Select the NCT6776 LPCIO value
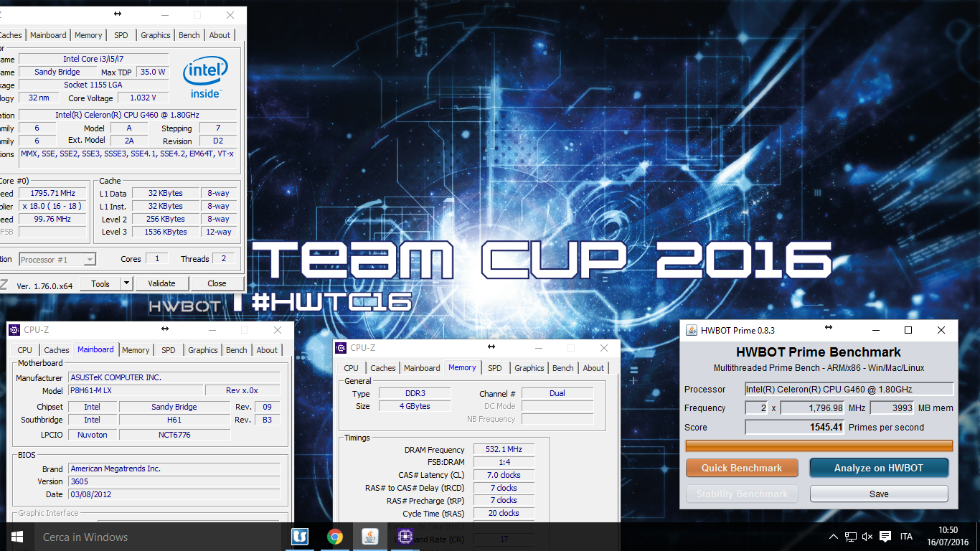 click(x=174, y=435)
